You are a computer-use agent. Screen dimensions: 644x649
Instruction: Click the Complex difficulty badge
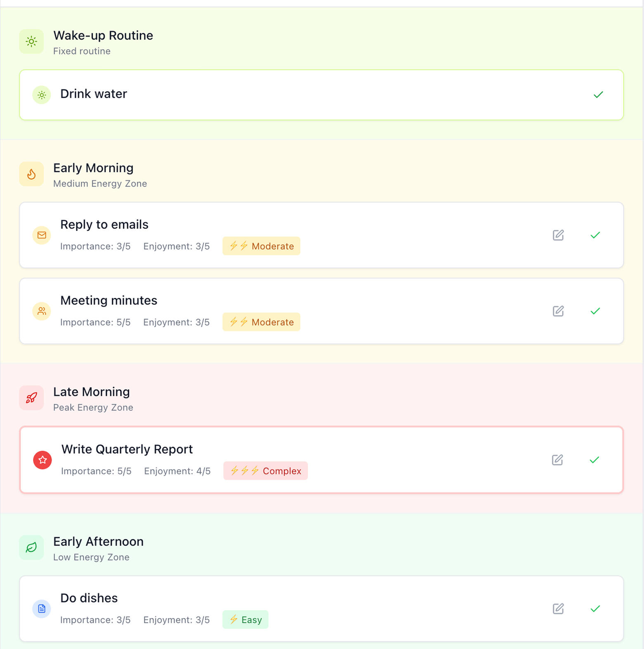pyautogui.click(x=265, y=471)
